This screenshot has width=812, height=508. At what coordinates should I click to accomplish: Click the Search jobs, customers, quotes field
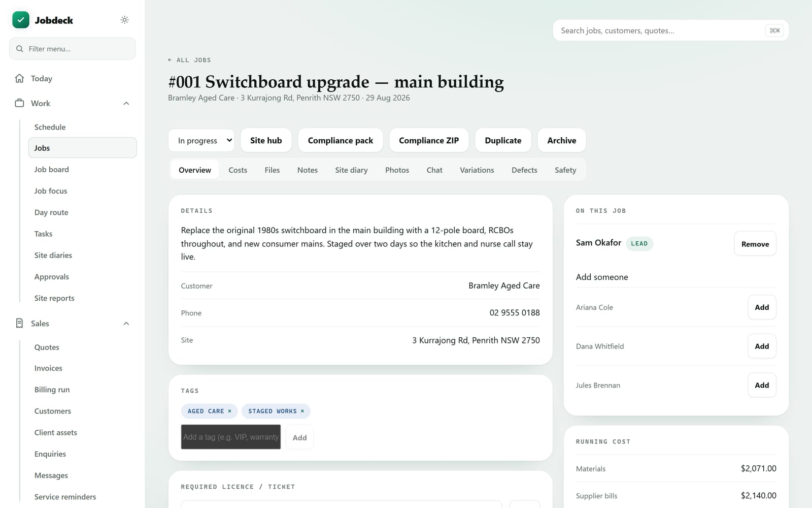click(671, 30)
